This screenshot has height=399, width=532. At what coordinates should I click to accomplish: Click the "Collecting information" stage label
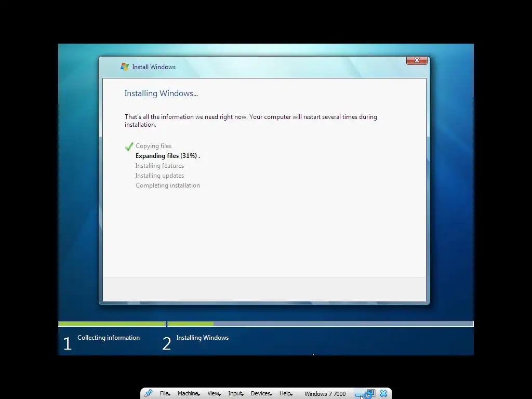[109, 338]
